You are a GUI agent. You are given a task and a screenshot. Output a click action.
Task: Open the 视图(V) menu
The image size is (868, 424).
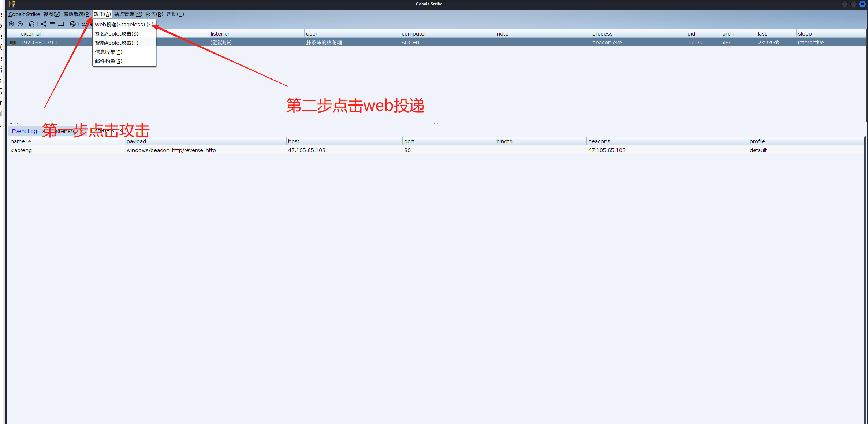52,14
